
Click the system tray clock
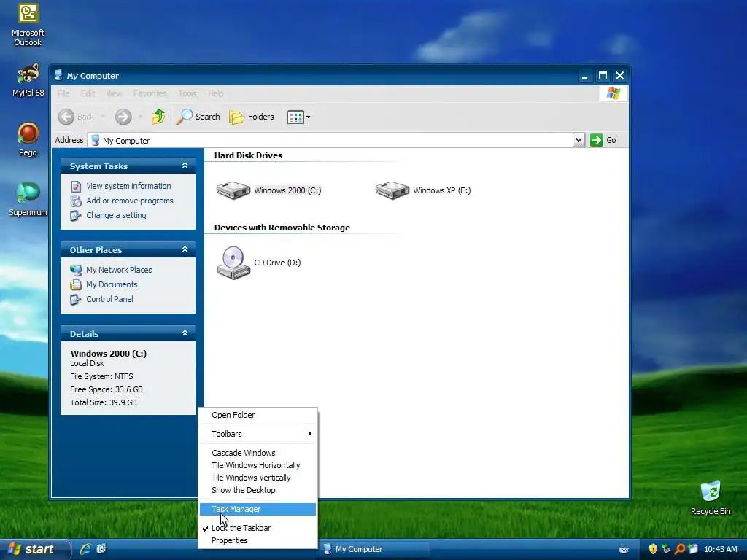coord(721,549)
